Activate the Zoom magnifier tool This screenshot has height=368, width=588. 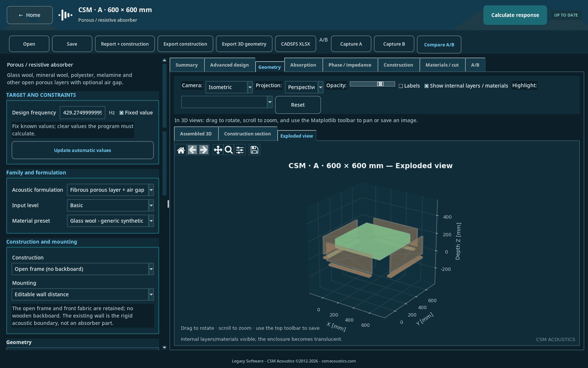229,150
